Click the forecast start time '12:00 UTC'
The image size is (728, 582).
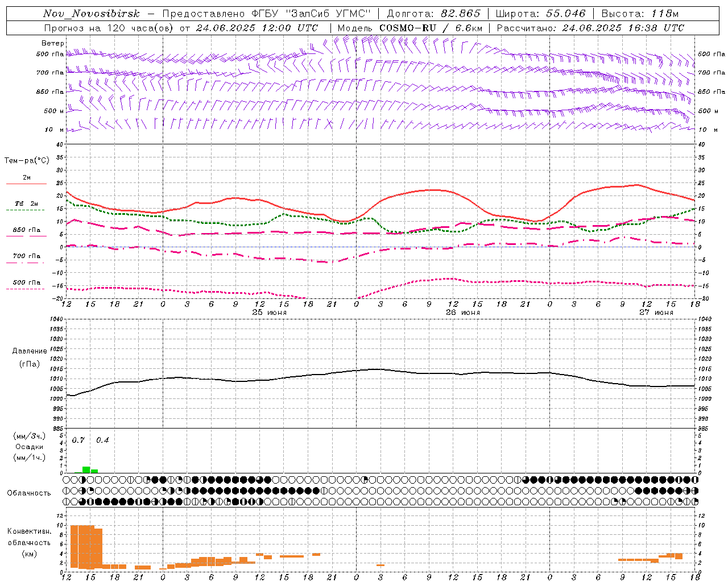tap(291, 28)
